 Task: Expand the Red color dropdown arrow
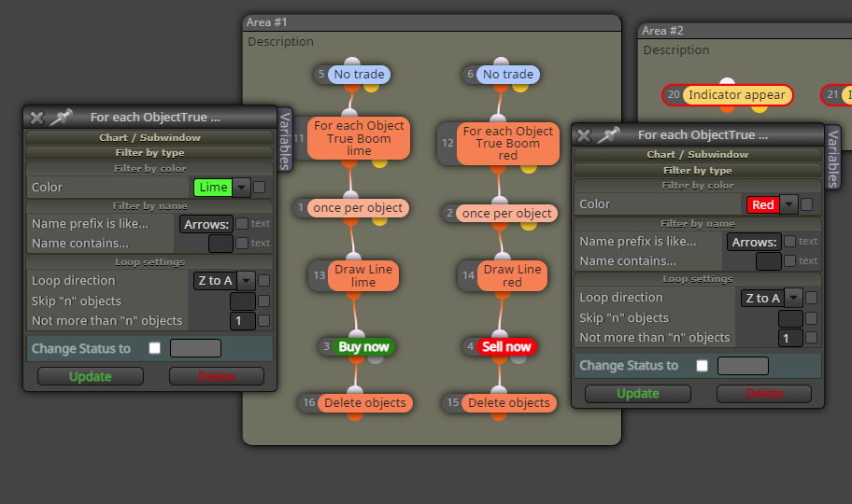point(788,204)
